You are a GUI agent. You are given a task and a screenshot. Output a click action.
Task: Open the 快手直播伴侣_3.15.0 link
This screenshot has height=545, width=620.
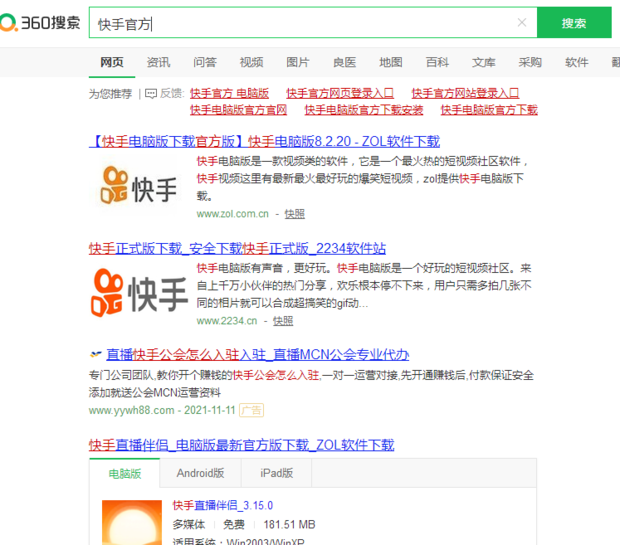pos(223,505)
